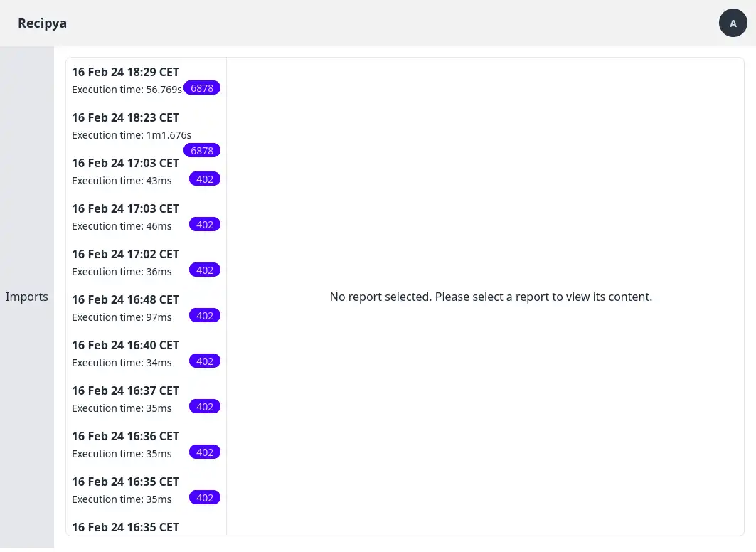This screenshot has width=756, height=552.
Task: Click 'Execution time: 1m1.676s' text
Action: coord(132,135)
